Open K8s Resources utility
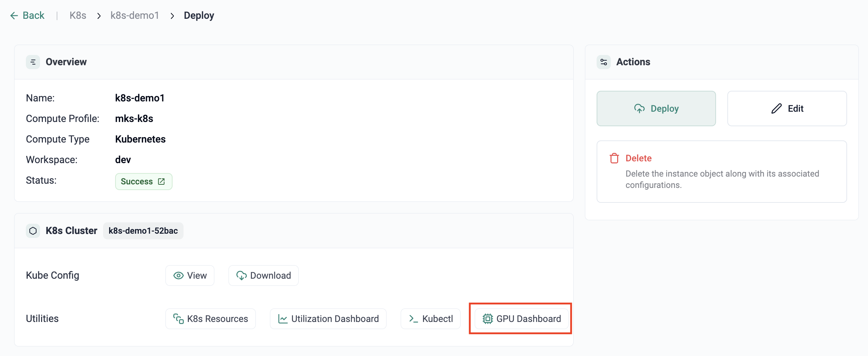The image size is (868, 356). pos(210,319)
